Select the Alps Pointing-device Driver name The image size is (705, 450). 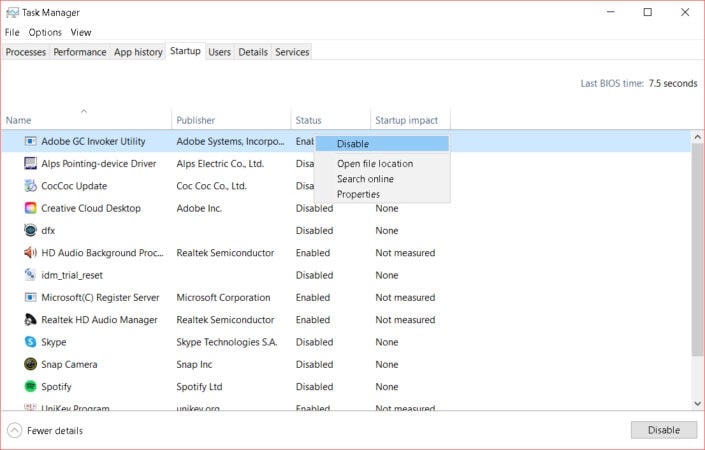(x=99, y=164)
